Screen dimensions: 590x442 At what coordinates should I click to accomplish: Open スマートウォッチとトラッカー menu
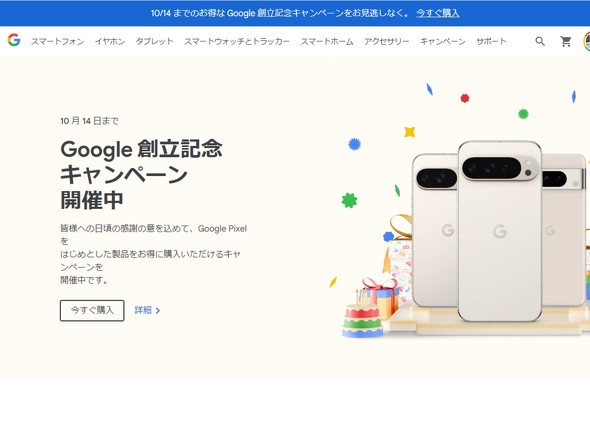click(x=237, y=41)
